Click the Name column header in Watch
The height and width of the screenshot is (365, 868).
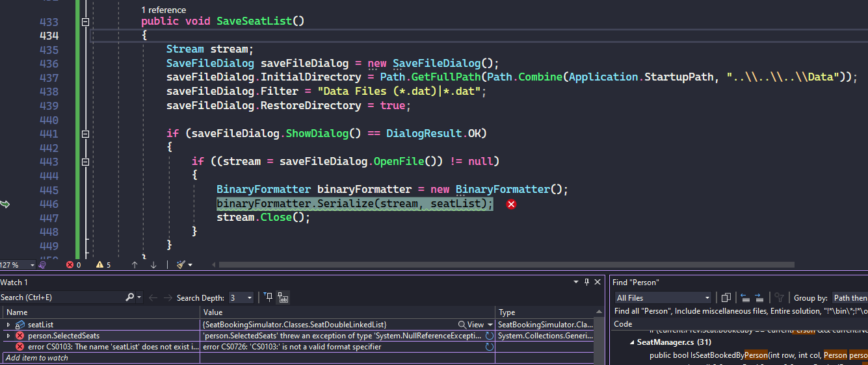pyautogui.click(x=100, y=312)
